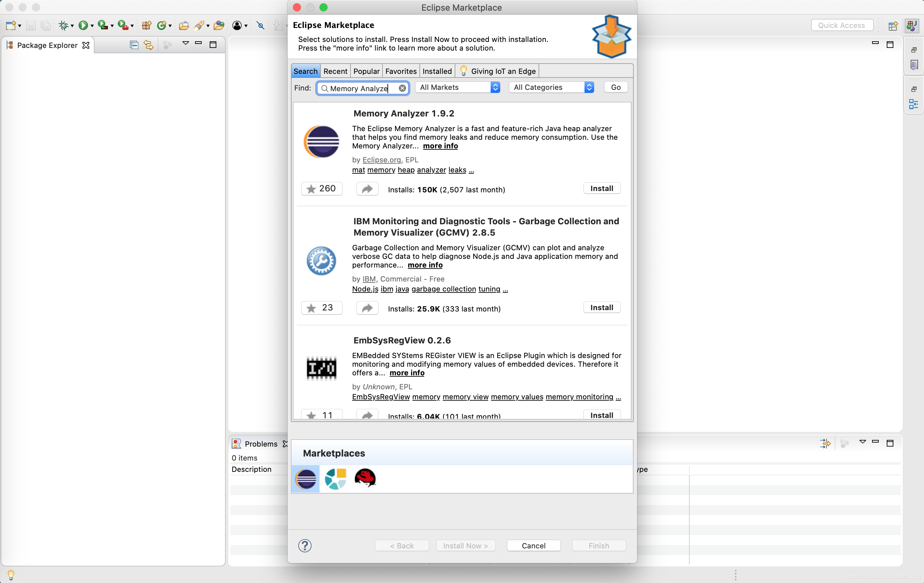Image resolution: width=924 pixels, height=583 pixels.
Task: Open Package Explorer view menu triangle
Action: pyautogui.click(x=186, y=43)
